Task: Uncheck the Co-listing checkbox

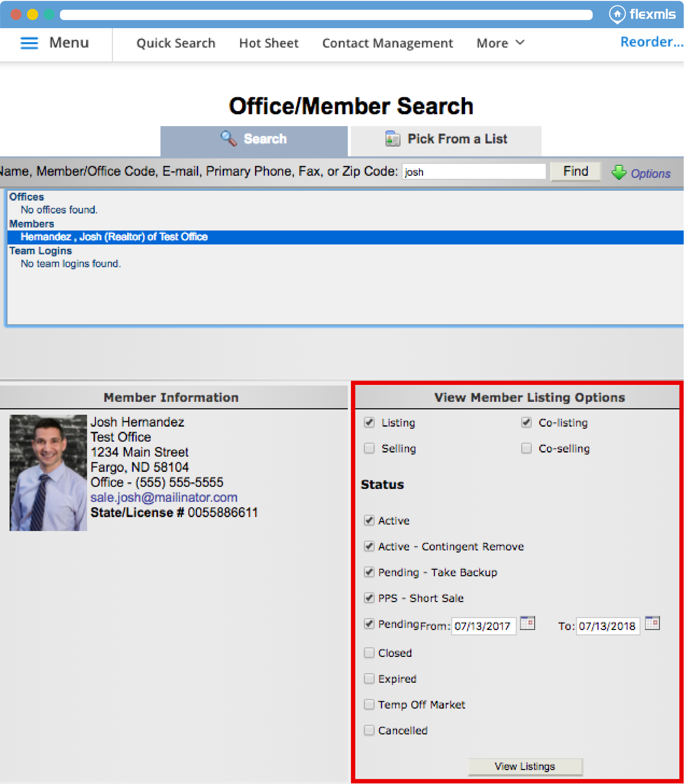Action: click(526, 422)
